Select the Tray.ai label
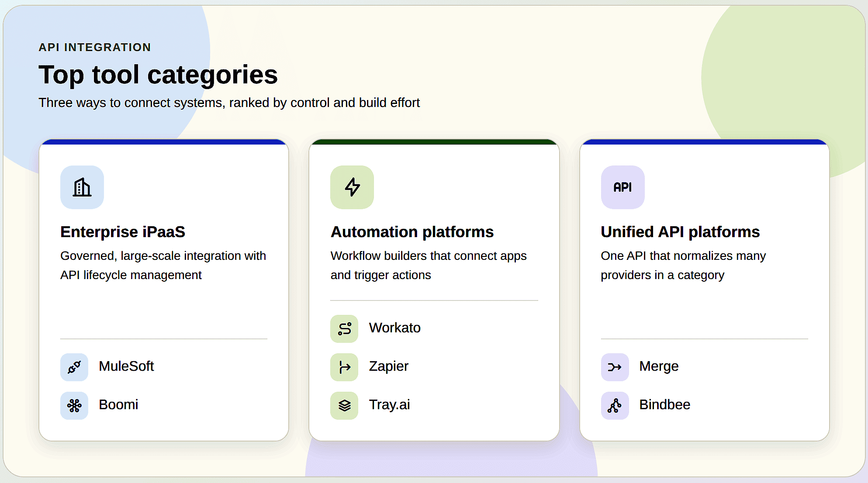Image resolution: width=868 pixels, height=483 pixels. (x=389, y=404)
